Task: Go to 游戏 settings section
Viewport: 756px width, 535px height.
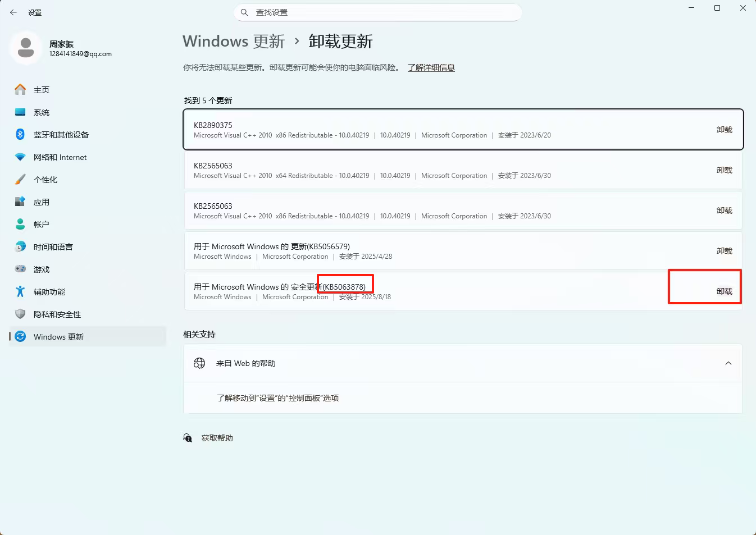Action: click(42, 269)
